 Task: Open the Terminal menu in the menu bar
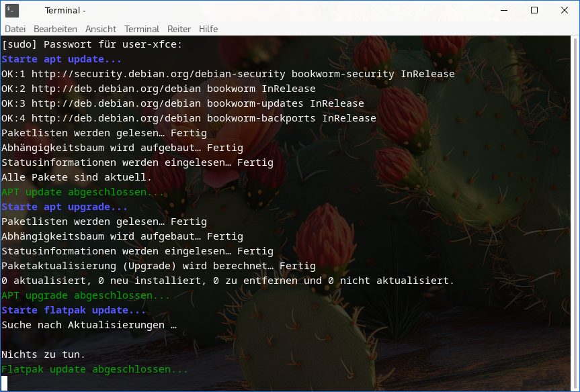(142, 29)
